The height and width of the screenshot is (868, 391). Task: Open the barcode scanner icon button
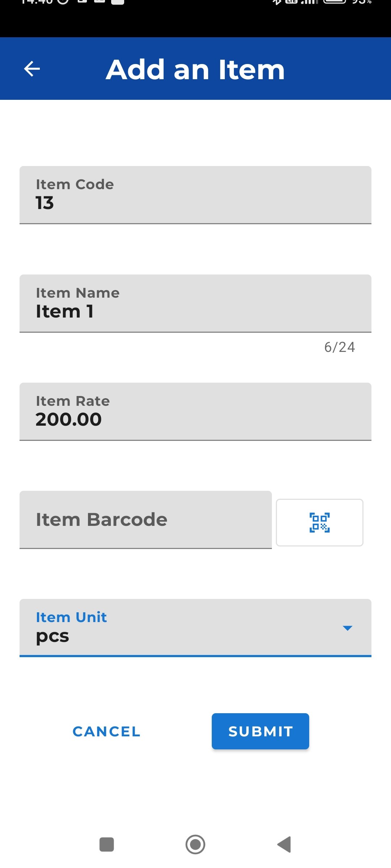(x=320, y=523)
